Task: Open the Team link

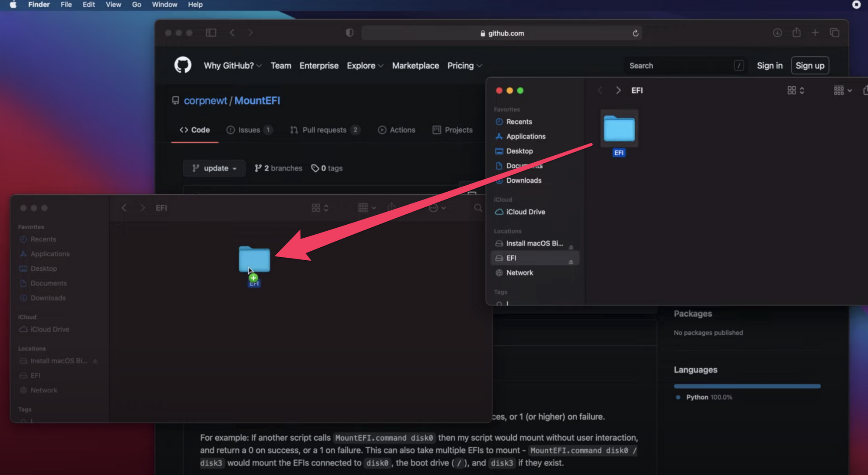Action: click(281, 66)
